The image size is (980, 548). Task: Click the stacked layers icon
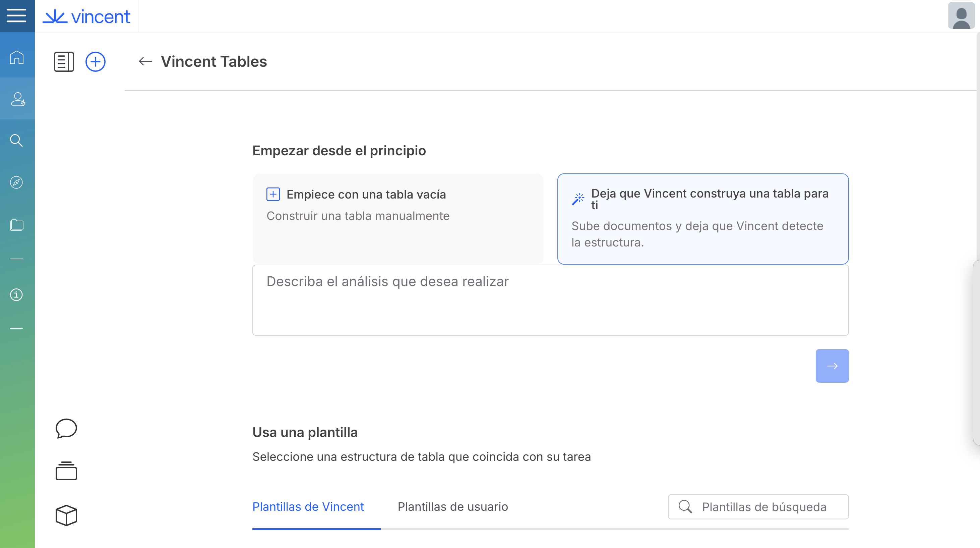click(66, 471)
